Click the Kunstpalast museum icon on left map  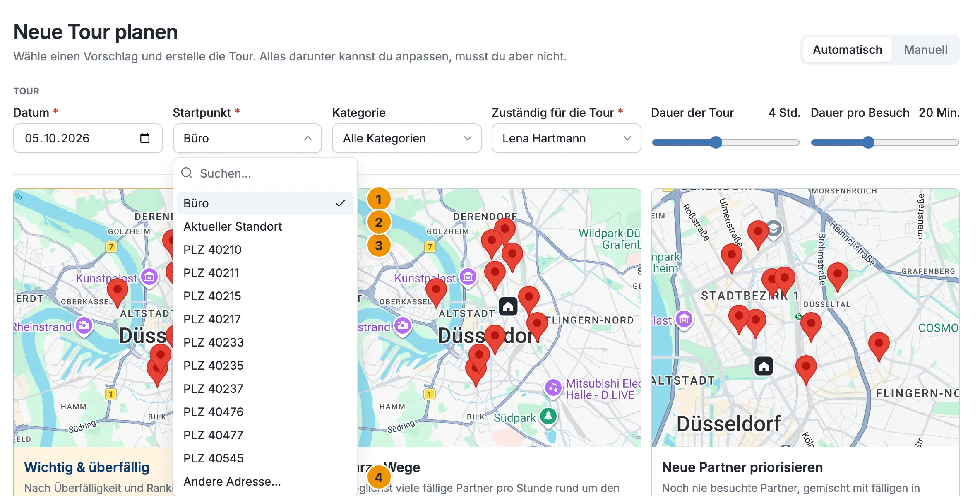(149, 277)
